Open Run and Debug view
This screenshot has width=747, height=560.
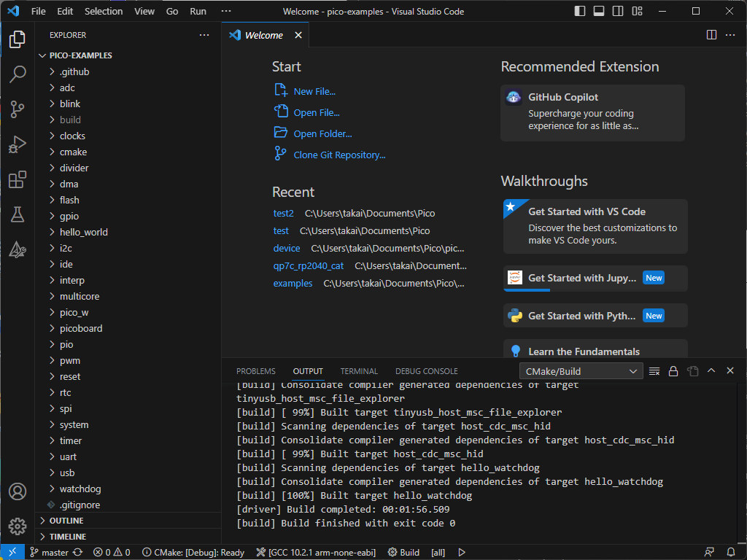pyautogui.click(x=18, y=144)
